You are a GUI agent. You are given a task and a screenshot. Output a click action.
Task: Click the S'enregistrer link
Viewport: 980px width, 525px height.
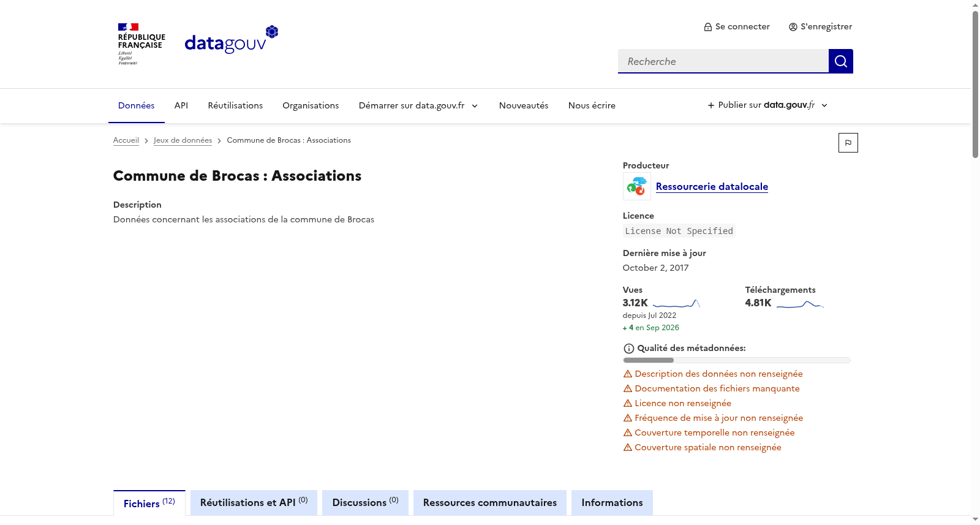click(x=820, y=27)
